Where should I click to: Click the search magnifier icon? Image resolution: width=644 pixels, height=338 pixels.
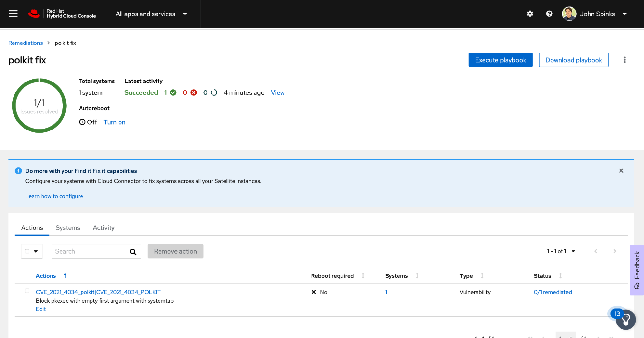[133, 252]
